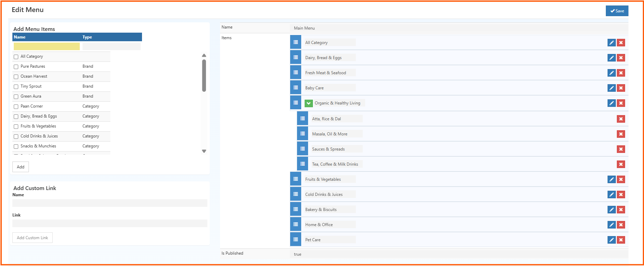This screenshot has width=644, height=267.
Task: Click the edit pencil for All Category
Action: coord(611,43)
